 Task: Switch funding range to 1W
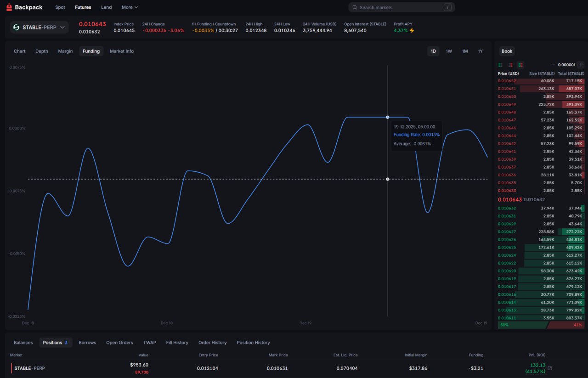[449, 51]
